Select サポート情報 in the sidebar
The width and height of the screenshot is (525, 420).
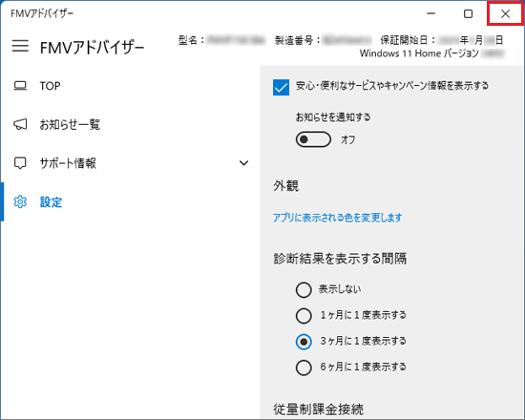[x=130, y=163]
